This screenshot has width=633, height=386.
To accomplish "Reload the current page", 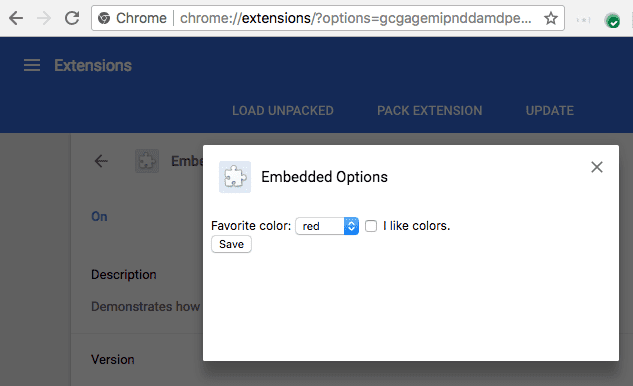I will tap(72, 18).
